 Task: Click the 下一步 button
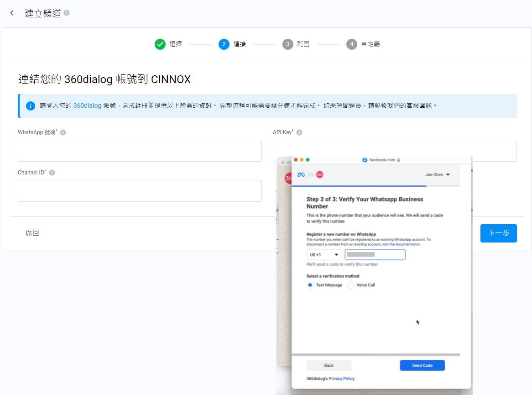click(x=498, y=233)
